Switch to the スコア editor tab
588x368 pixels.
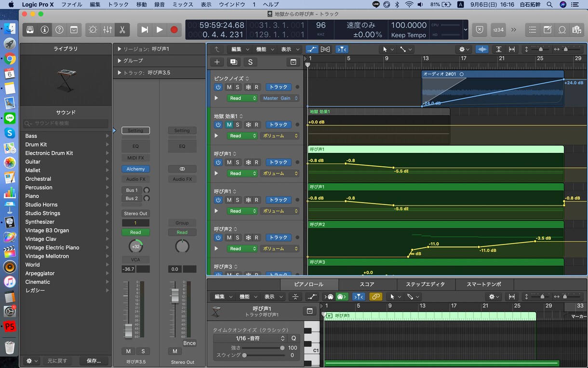[367, 285]
